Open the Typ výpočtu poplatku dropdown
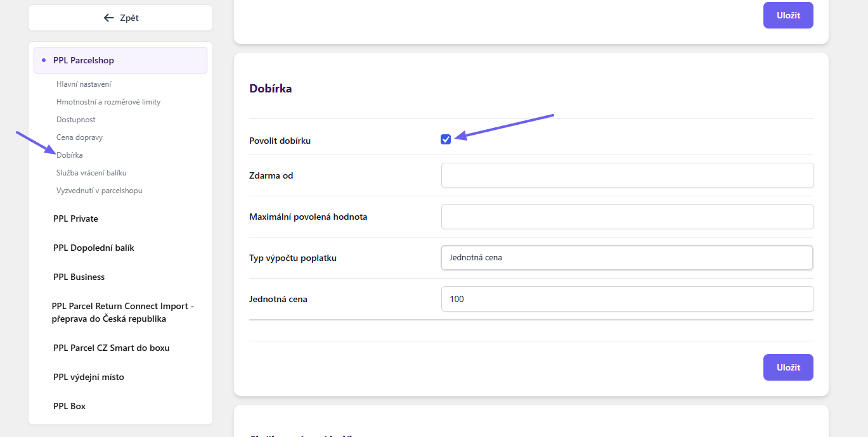This screenshot has width=868, height=437. [x=627, y=258]
